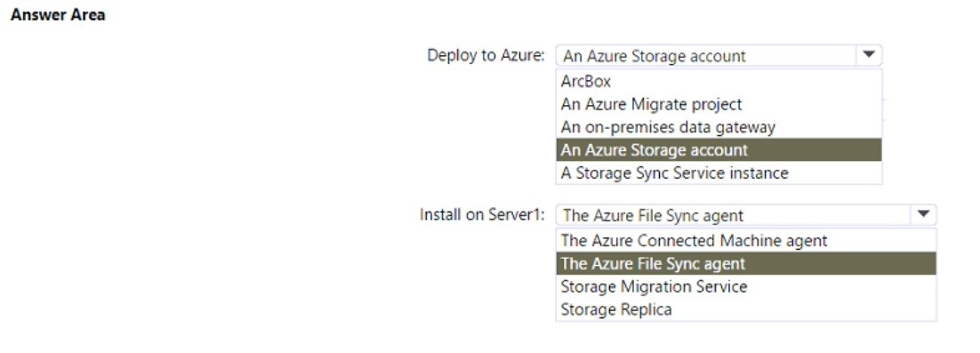Select ArcBox from the list
Image resolution: width=980 pixels, height=353 pixels.
coord(719,81)
